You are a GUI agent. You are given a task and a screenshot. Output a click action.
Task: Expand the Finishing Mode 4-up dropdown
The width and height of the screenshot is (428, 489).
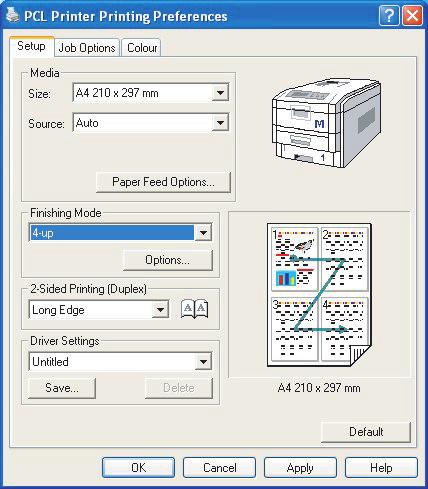(203, 232)
